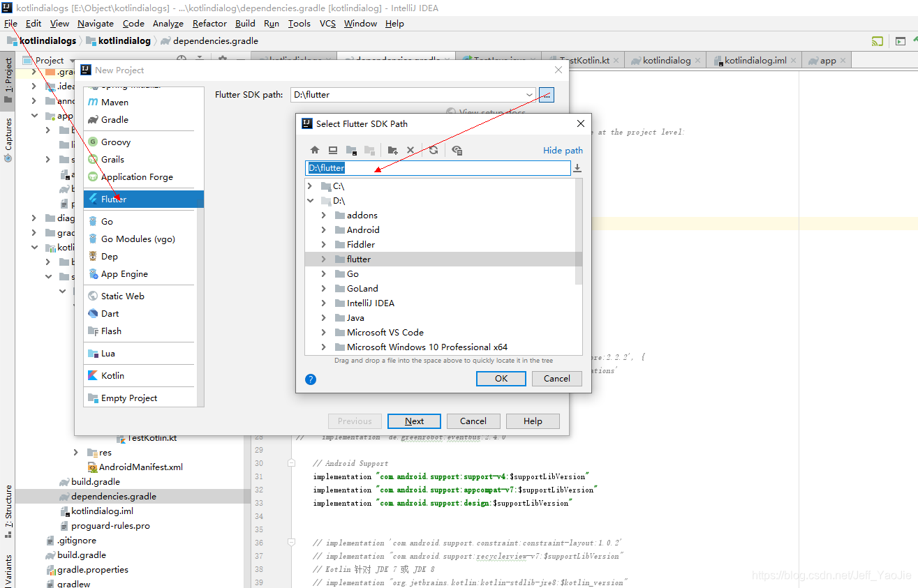Image resolution: width=918 pixels, height=588 pixels.
Task: Click the Hide path link
Action: click(x=563, y=151)
